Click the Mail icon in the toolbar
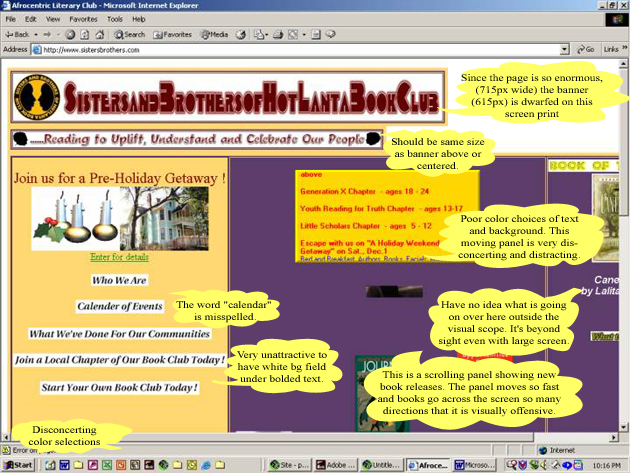Viewport: 630px width, 473px height. [259, 35]
